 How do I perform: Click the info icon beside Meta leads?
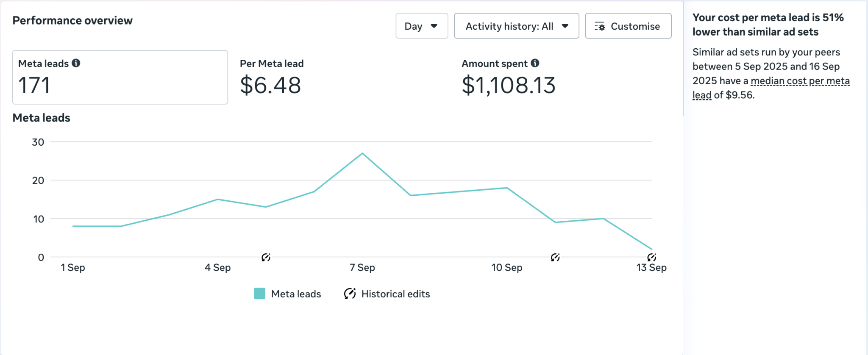[x=76, y=63]
